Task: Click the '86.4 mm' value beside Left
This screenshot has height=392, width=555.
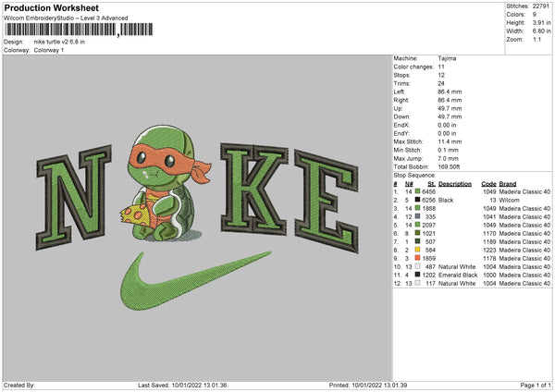Action: pos(450,92)
